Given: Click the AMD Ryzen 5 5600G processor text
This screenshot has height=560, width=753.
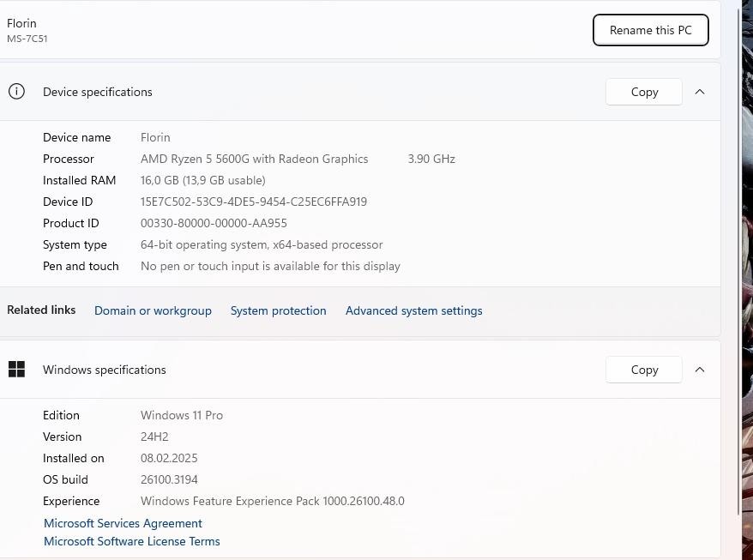Looking at the screenshot, I should point(254,159).
